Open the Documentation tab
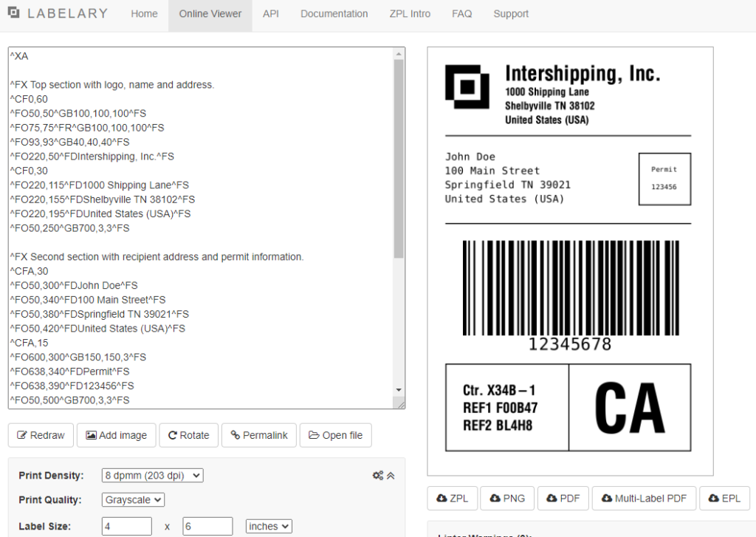This screenshot has height=537, width=756. pyautogui.click(x=334, y=14)
